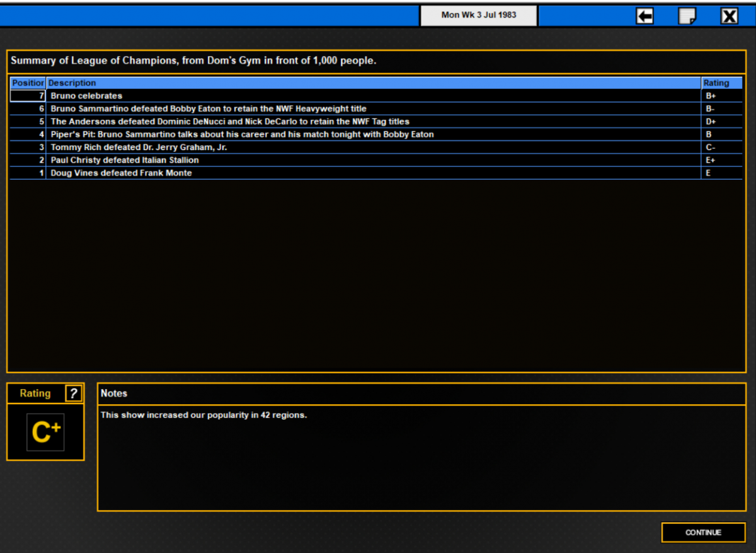The image size is (756, 553).
Task: Select the Bruno celebrates row
Action: [376, 96]
